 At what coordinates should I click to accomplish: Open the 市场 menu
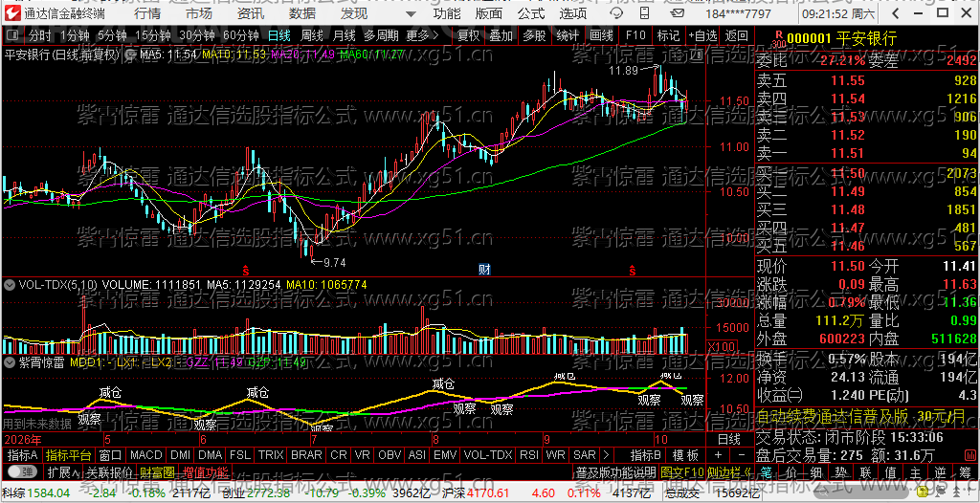click(x=199, y=13)
